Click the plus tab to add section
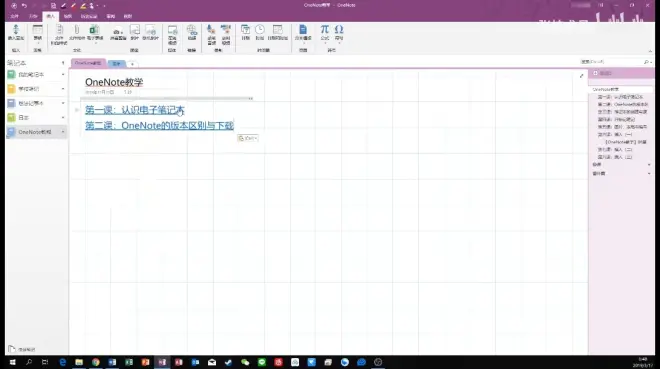Screen dimensions: 660x369 coord(132,64)
